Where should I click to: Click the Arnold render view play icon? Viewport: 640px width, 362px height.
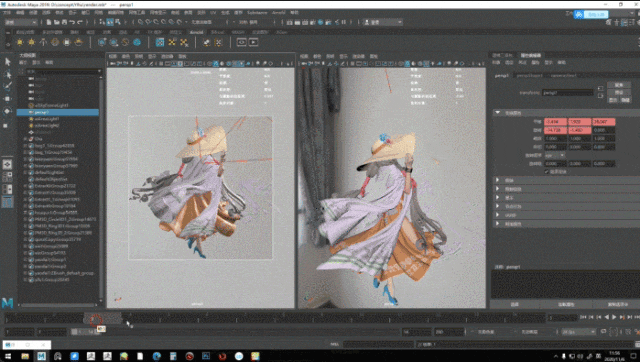(x=253, y=42)
